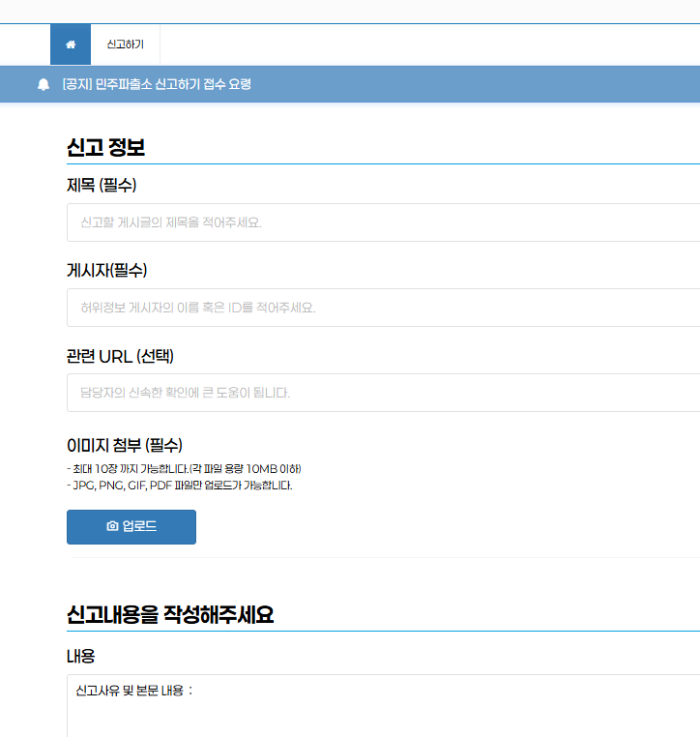Click the text 'JPG, PNG, GIF, PDF 파일만 업로드가 가능합니다'

pos(183,486)
